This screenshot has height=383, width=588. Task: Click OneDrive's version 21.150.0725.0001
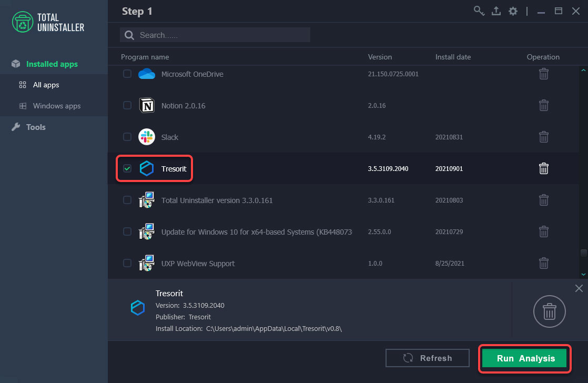[x=393, y=74]
